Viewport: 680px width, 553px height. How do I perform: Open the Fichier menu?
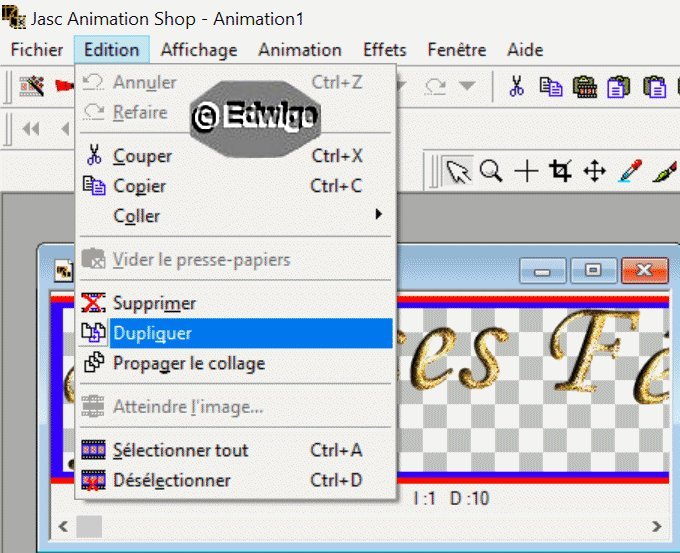37,50
